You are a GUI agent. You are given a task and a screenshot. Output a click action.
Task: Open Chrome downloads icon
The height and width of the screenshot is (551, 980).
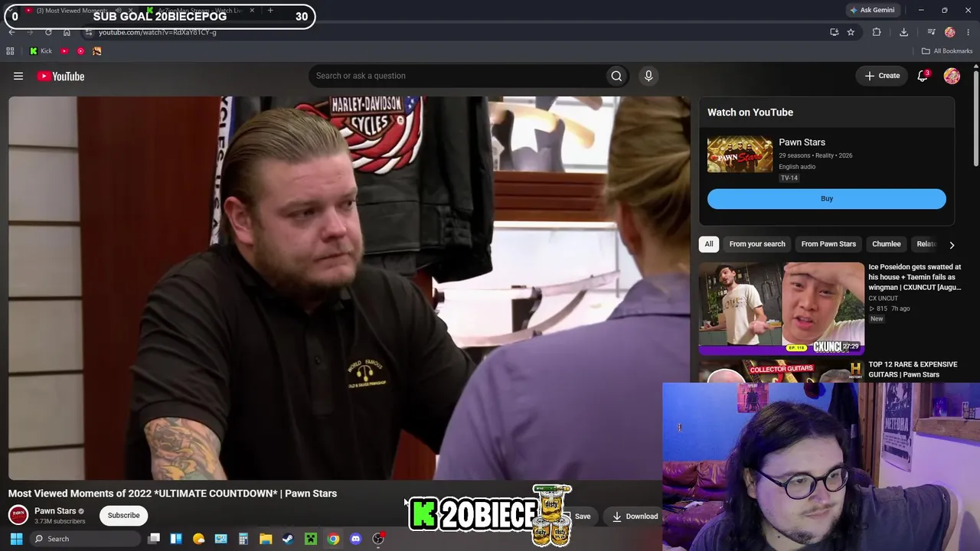[903, 32]
